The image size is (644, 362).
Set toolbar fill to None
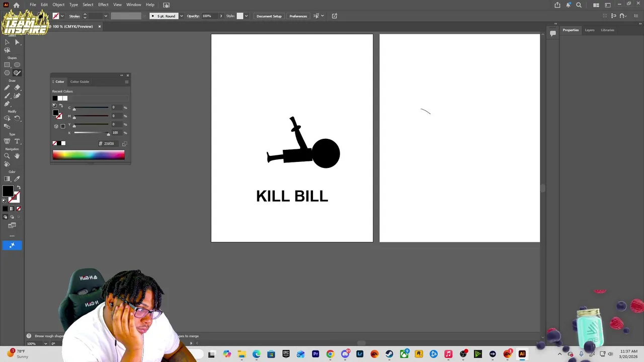click(x=19, y=209)
